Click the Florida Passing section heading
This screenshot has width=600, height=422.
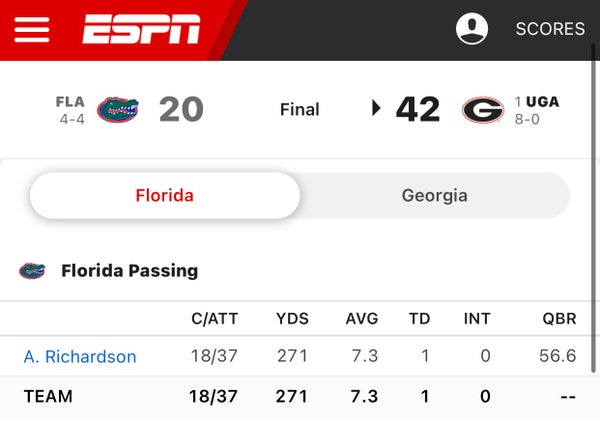[x=130, y=271]
